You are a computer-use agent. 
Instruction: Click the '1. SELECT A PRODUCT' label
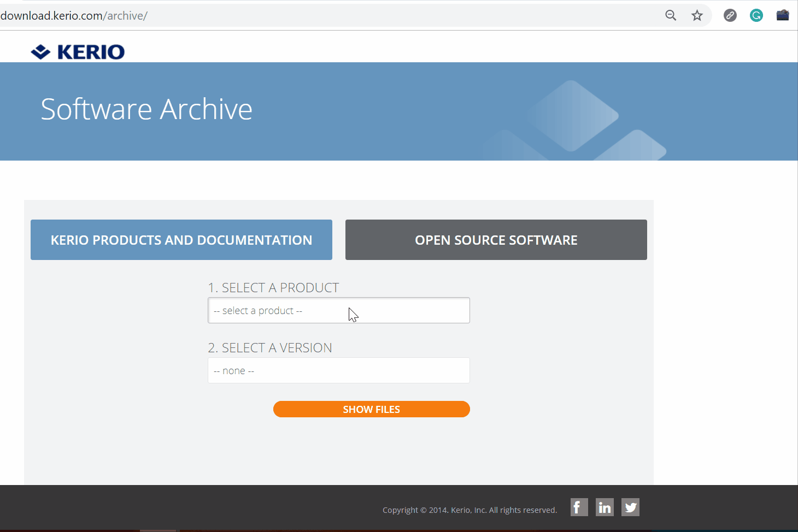(x=273, y=288)
